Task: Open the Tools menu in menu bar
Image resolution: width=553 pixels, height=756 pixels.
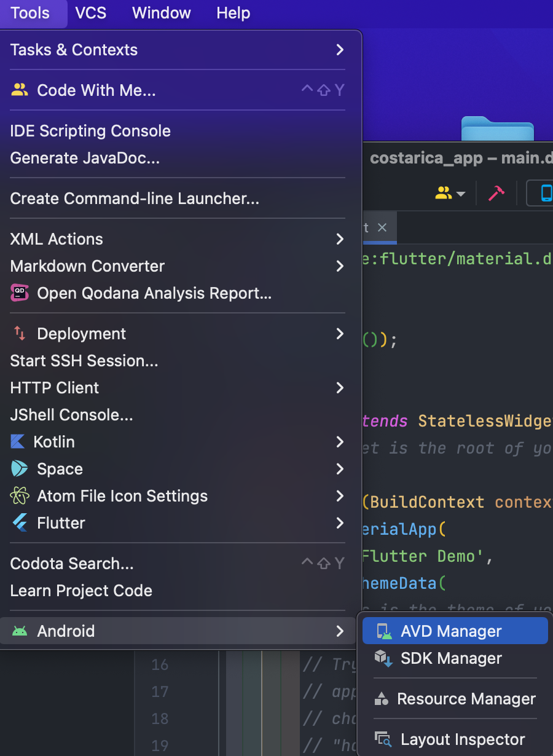Action: [30, 13]
